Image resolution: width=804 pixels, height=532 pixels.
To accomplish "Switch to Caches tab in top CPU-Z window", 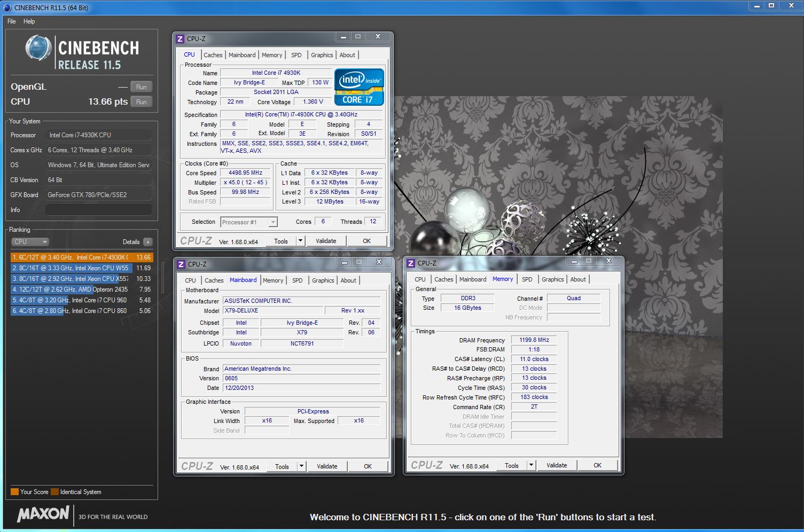I will click(213, 55).
